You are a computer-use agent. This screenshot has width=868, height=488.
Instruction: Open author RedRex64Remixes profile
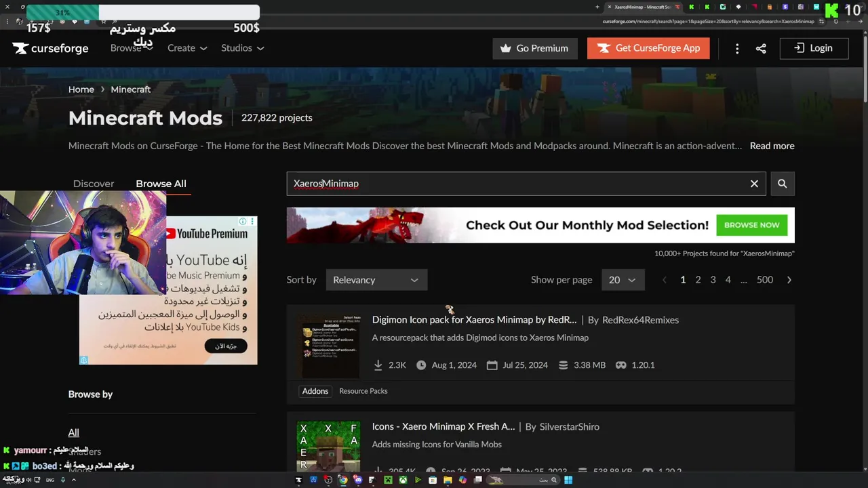click(x=640, y=320)
